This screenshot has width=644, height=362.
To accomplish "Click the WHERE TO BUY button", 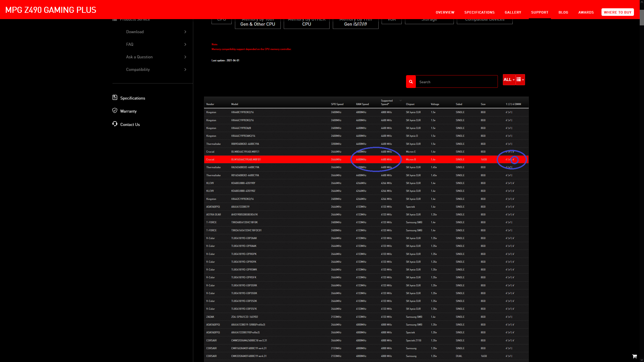I will (x=618, y=12).
